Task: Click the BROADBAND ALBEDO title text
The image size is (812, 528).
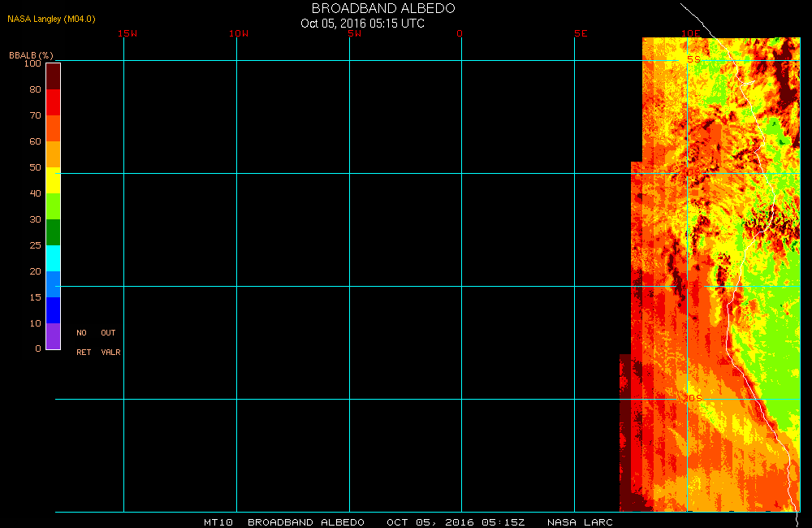Action: pos(383,8)
